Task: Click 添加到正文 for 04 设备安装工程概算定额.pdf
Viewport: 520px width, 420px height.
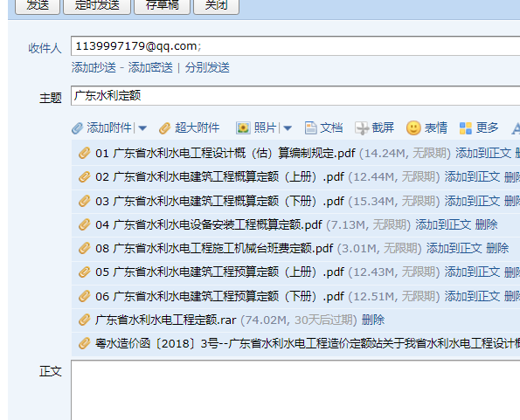Action: pos(443,224)
